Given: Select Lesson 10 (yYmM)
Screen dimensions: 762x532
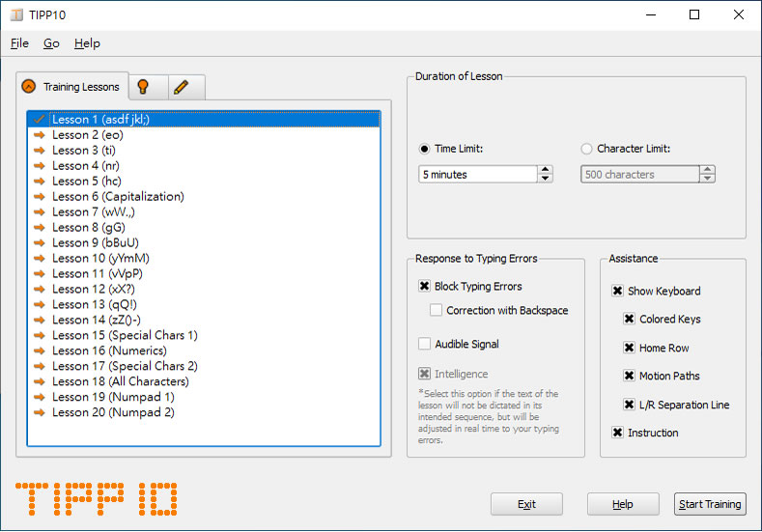Looking at the screenshot, I should point(204,259).
